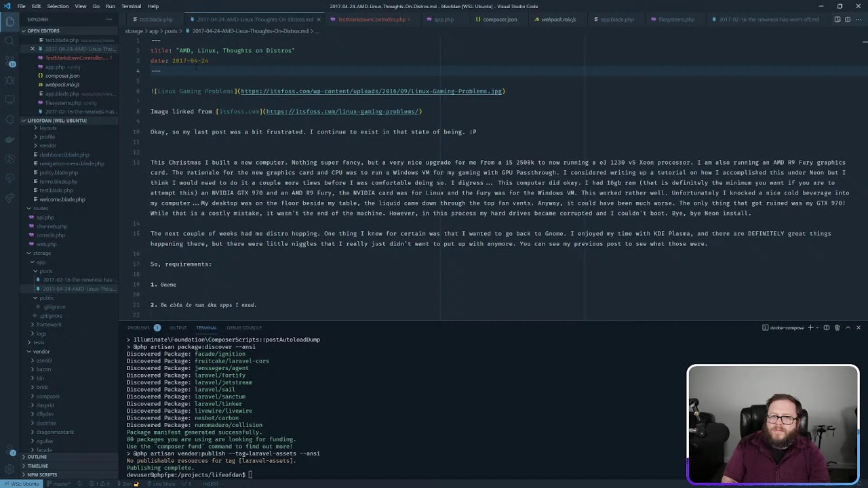
Task: Open Explorer views and more actions ellipsis
Action: tap(108, 20)
